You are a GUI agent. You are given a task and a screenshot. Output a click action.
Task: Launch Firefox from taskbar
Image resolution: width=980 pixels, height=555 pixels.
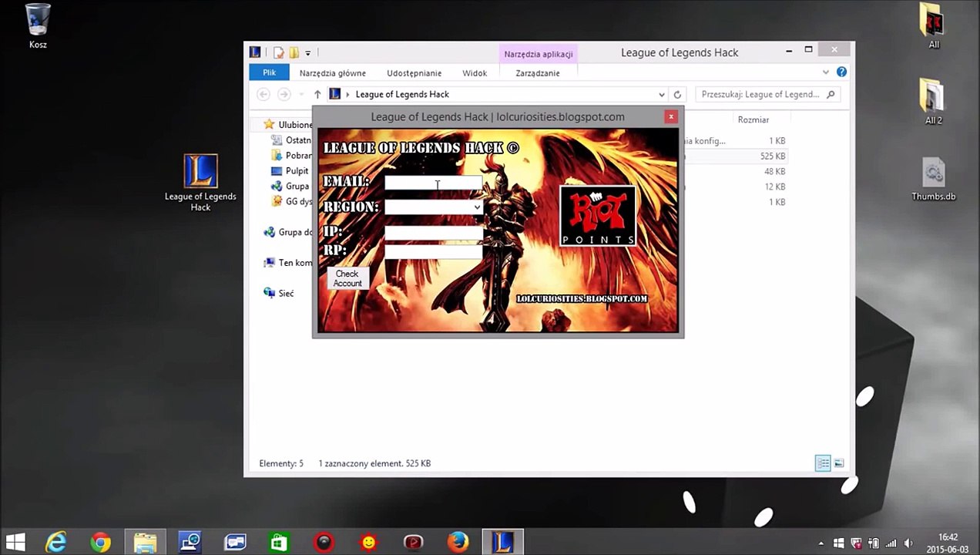[x=458, y=543]
